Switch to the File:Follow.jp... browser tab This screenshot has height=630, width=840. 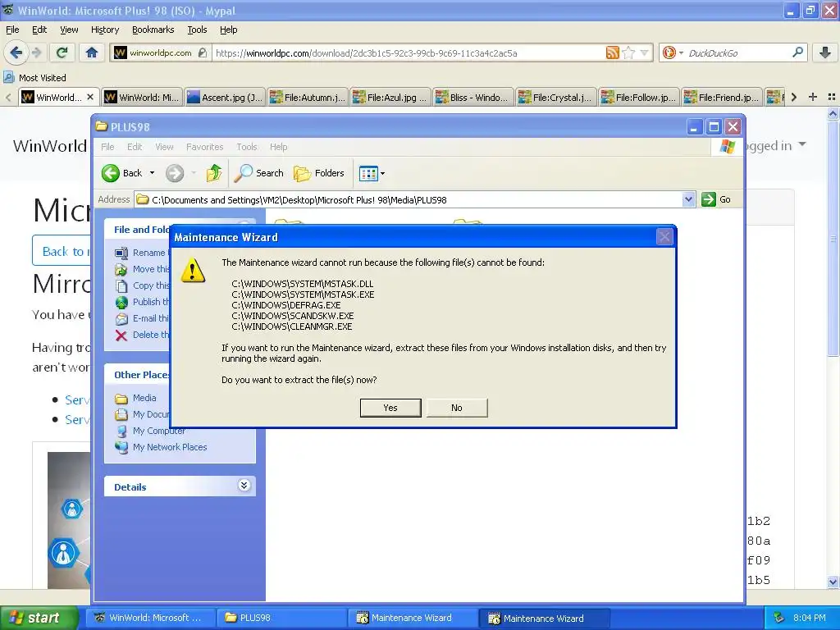(x=639, y=97)
